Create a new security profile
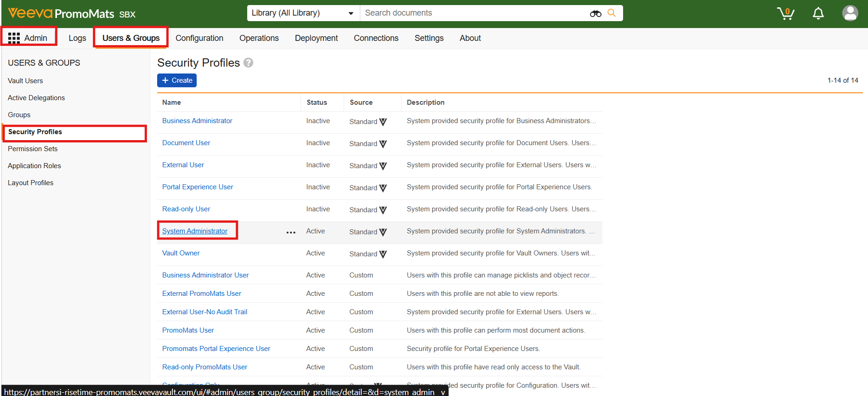Image resolution: width=868 pixels, height=396 pixels. tap(177, 80)
